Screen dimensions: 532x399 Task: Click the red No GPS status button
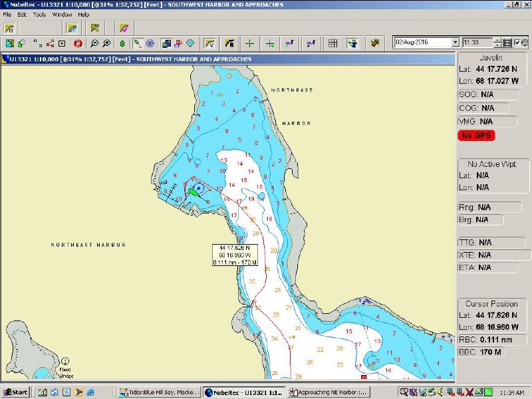click(x=477, y=136)
